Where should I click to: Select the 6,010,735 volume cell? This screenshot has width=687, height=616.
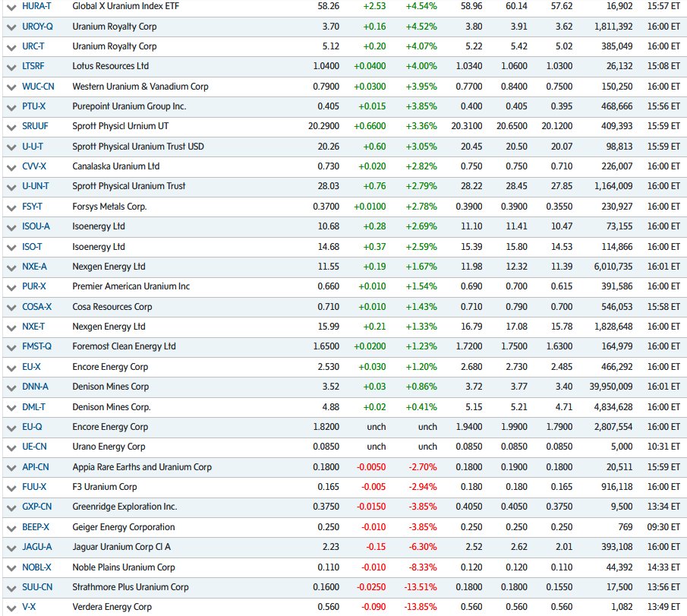point(613,267)
